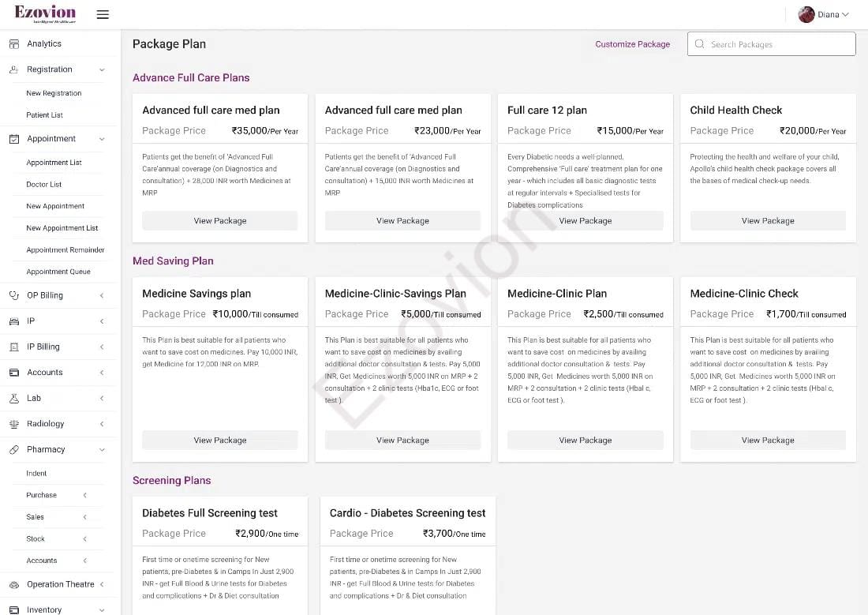The height and width of the screenshot is (615, 868).
Task: Click Diana's profile avatar
Action: pyautogui.click(x=806, y=15)
